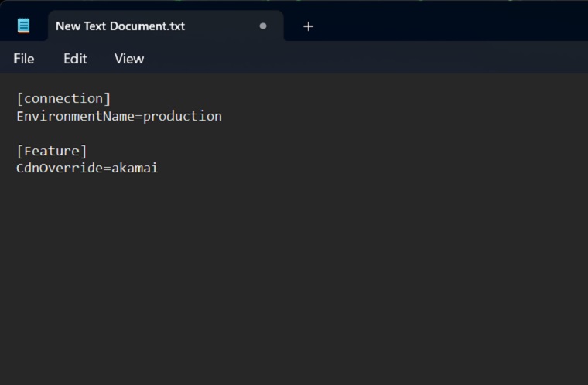This screenshot has width=588, height=385.
Task: Click on the EnvironmentName key text
Action: coord(74,116)
